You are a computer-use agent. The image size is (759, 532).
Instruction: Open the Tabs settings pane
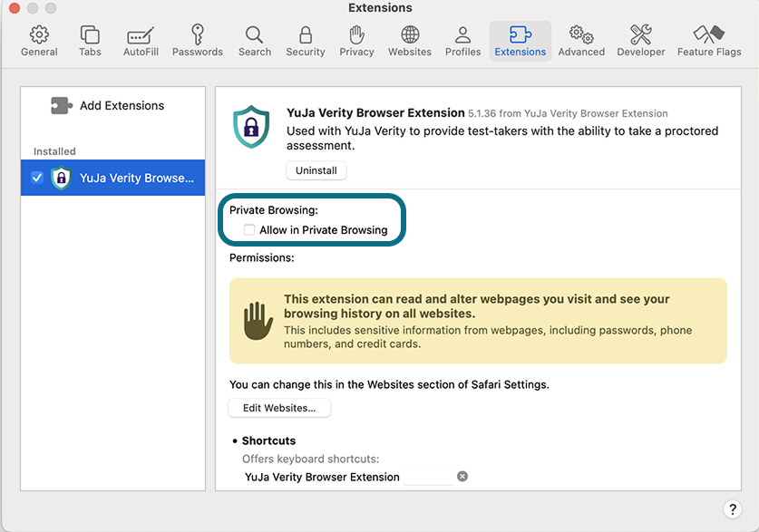click(90, 41)
